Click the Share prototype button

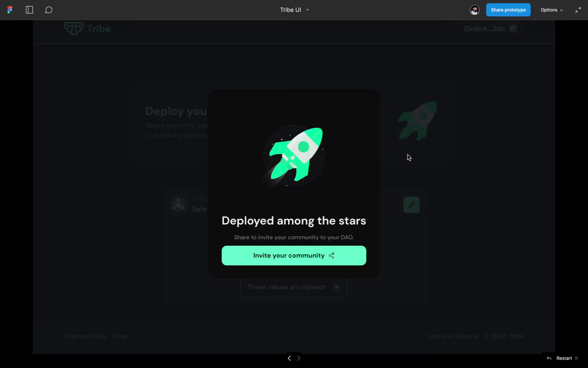(508, 9)
